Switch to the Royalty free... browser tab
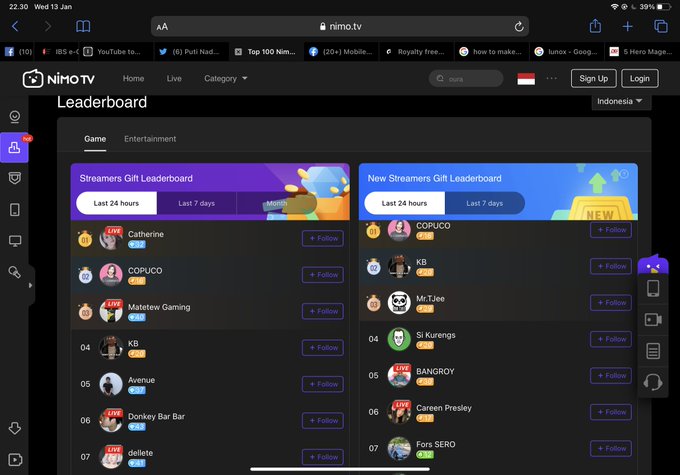Screen dimensions: 680x475 click(x=415, y=52)
